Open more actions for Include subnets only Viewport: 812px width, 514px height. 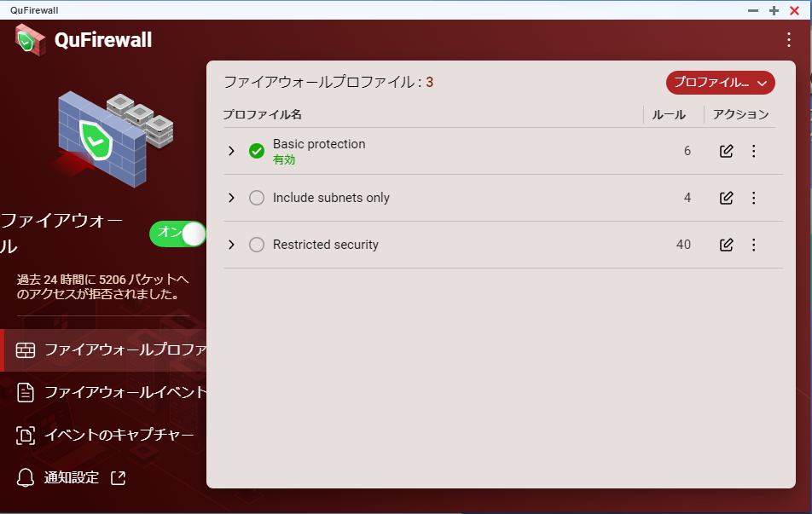(x=754, y=198)
